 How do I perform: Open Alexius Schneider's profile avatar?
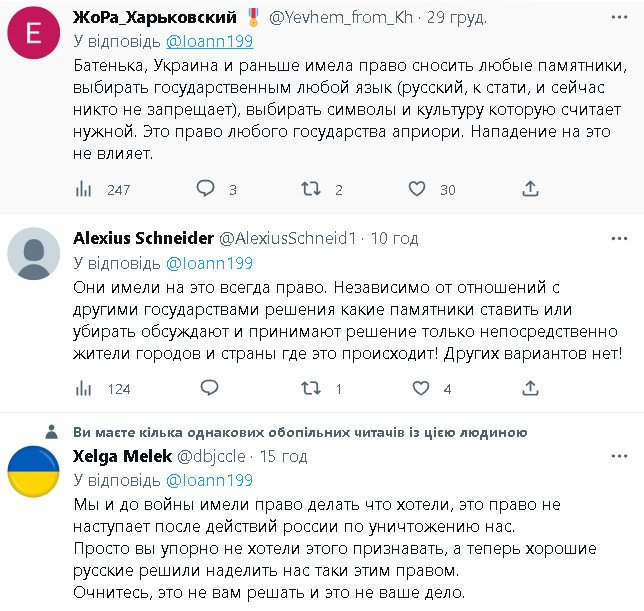tap(34, 255)
